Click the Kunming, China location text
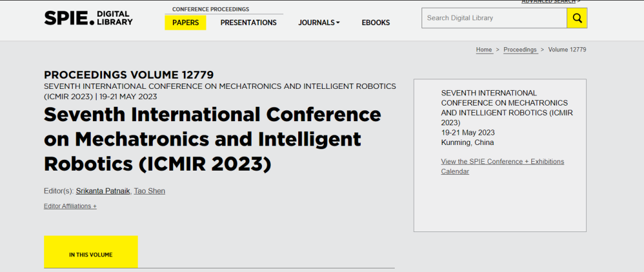 pyautogui.click(x=467, y=143)
